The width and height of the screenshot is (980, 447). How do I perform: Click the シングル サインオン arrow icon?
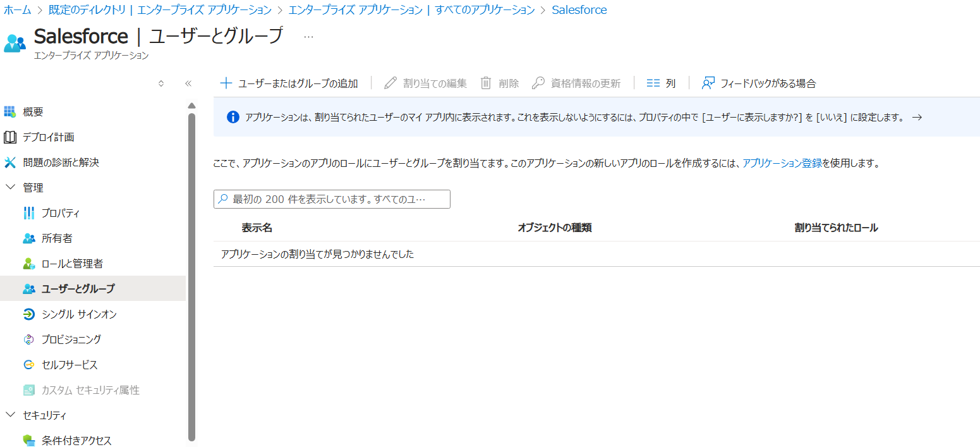pyautogui.click(x=28, y=314)
